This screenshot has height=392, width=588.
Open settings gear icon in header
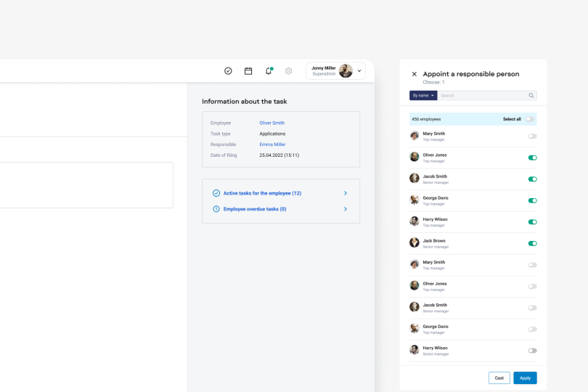click(288, 71)
